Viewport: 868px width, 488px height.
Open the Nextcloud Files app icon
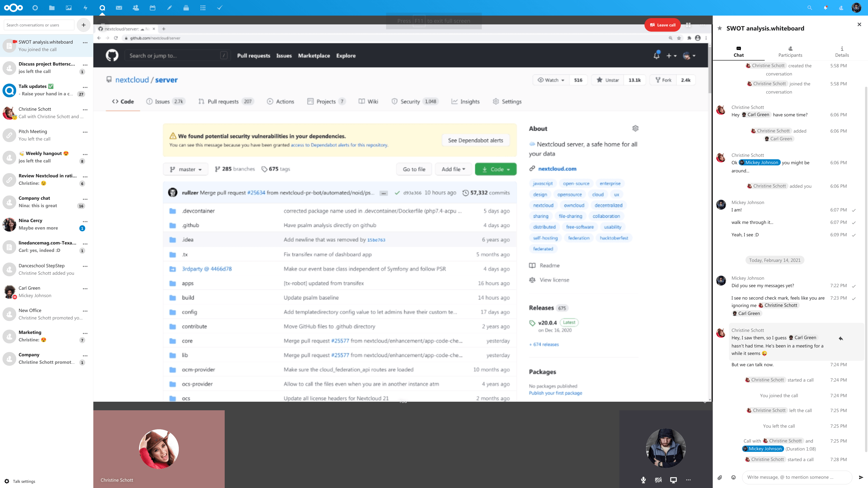[52, 8]
